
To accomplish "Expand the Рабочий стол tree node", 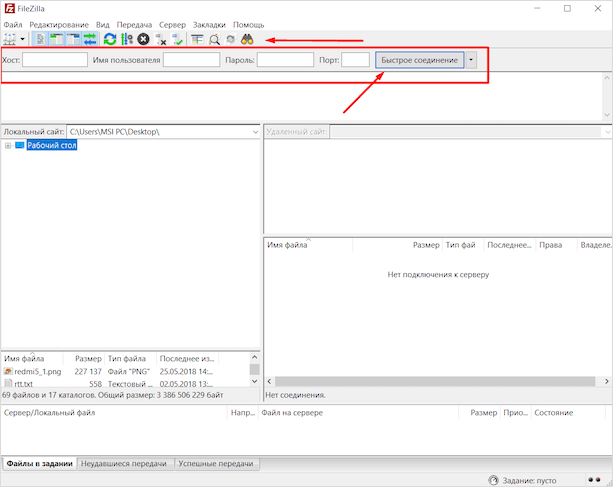I will pos(8,146).
